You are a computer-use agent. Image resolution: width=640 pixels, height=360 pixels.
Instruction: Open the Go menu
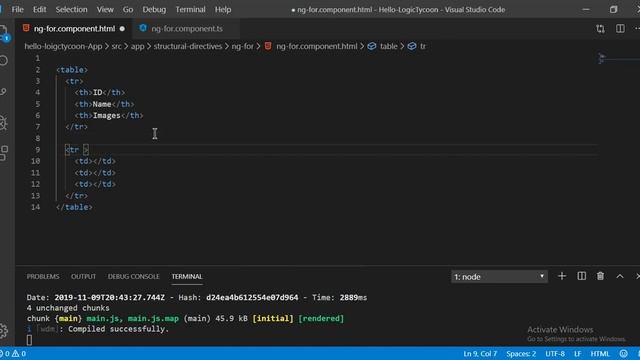(x=128, y=9)
